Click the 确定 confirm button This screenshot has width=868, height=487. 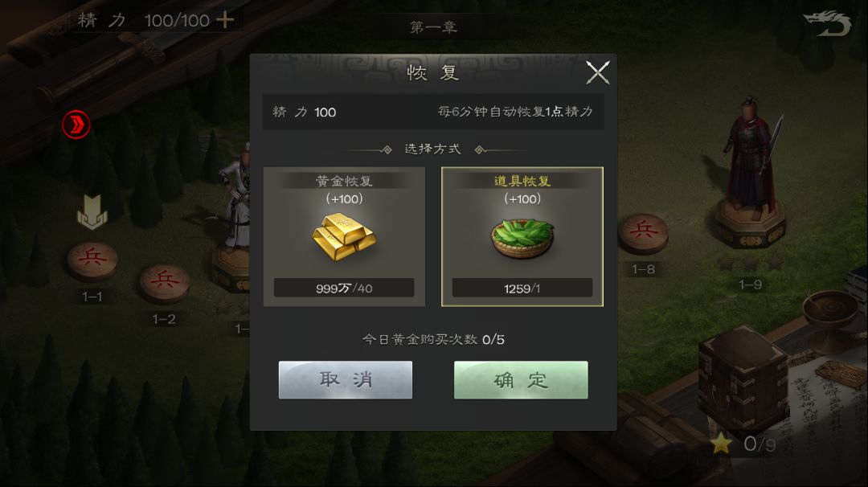click(521, 379)
